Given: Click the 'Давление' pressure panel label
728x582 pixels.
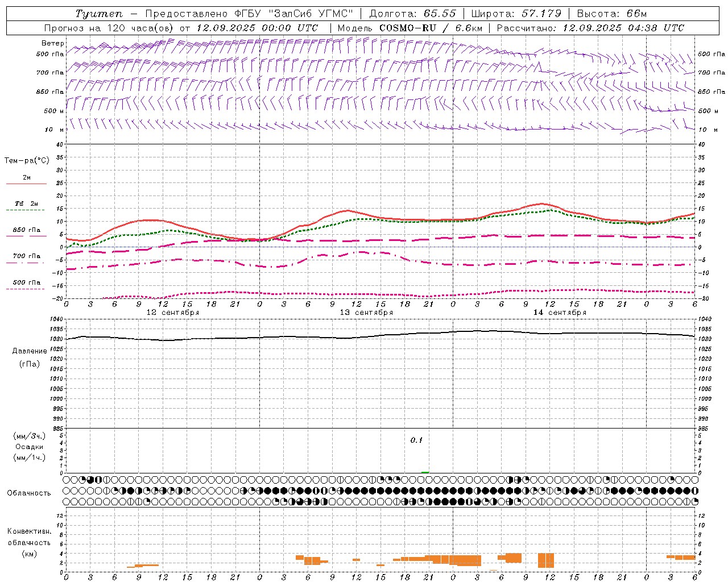Looking at the screenshot, I should (x=30, y=351).
